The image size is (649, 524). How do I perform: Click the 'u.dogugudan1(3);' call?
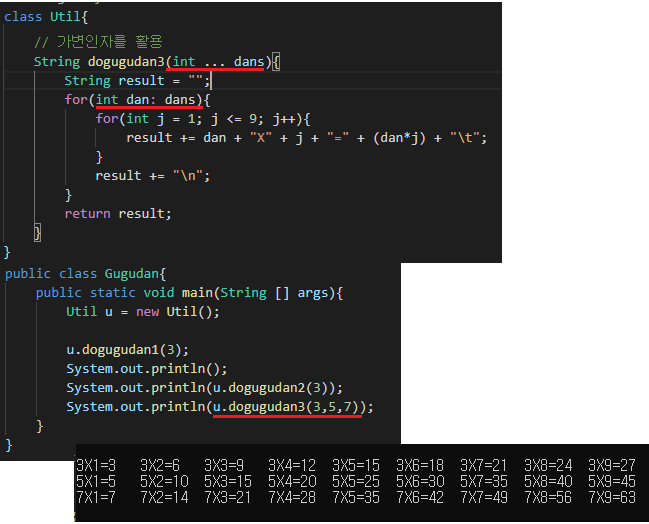tap(127, 350)
